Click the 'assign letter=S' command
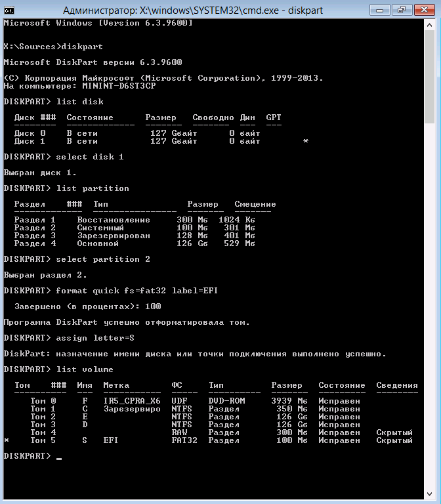441x504 pixels. coord(69,338)
